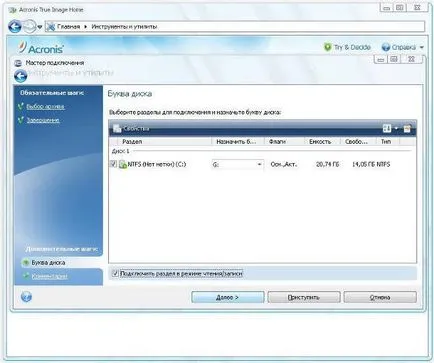
Task: Open the Завершение step link
Action: (x=43, y=120)
